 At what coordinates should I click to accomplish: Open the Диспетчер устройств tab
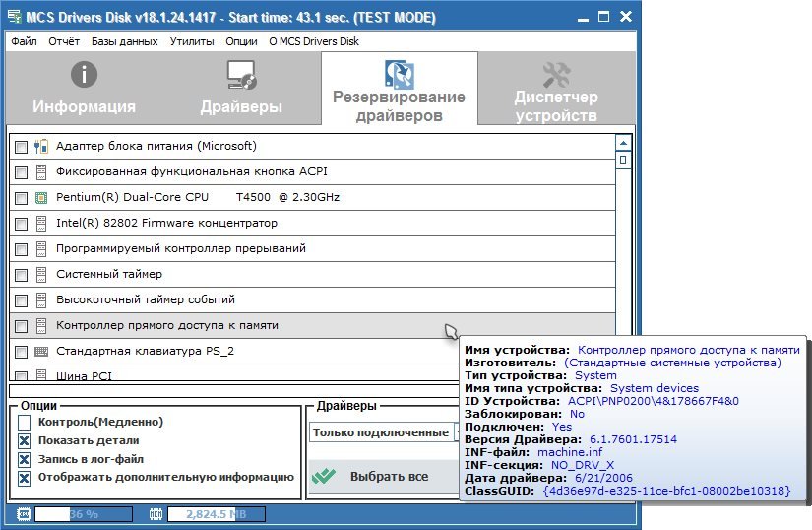[x=556, y=88]
